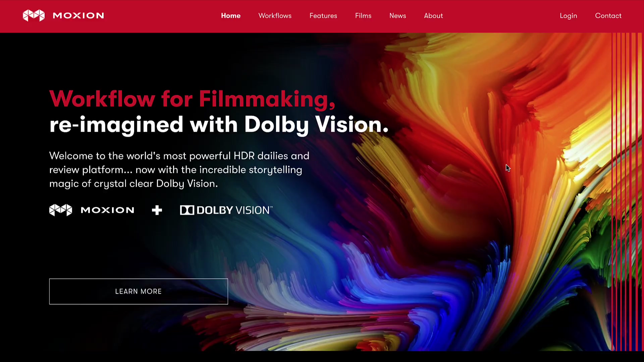The image size is (644, 362).
Task: Click the red "Workflow for Filmmaking," headline
Action: click(x=192, y=99)
